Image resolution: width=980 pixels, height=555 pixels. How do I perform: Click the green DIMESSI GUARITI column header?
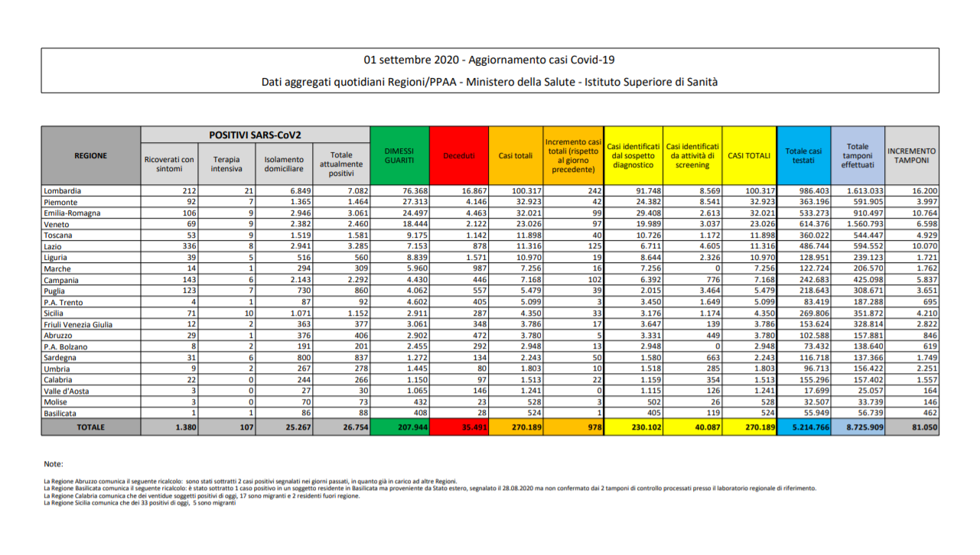click(399, 155)
